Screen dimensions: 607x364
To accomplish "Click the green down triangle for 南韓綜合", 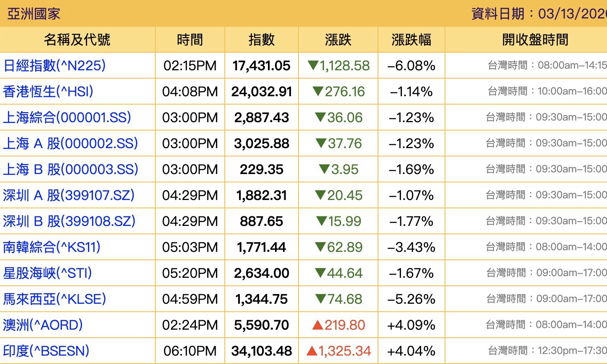I will (320, 247).
